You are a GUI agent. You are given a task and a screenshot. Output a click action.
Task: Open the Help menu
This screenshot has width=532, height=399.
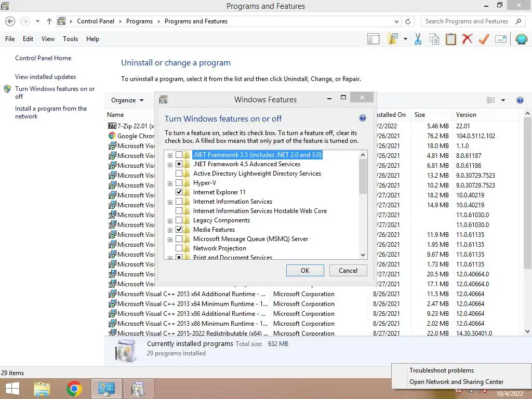92,39
